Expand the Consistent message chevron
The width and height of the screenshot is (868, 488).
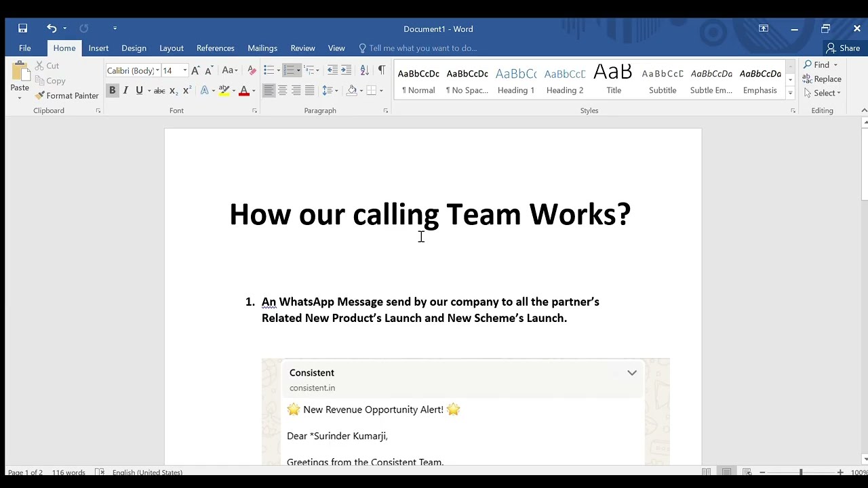pyautogui.click(x=632, y=373)
